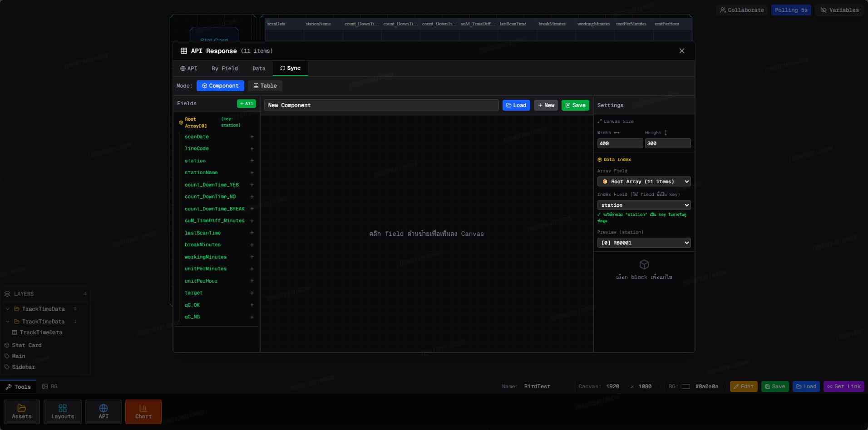Image resolution: width=868 pixels, height=430 pixels.
Task: Edit the Canvas 1920 width field
Action: coord(615,386)
